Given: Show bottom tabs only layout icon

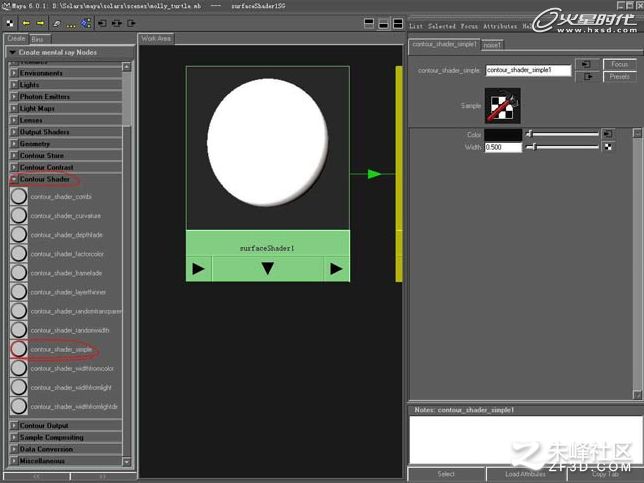Looking at the screenshot, I should pos(384,23).
